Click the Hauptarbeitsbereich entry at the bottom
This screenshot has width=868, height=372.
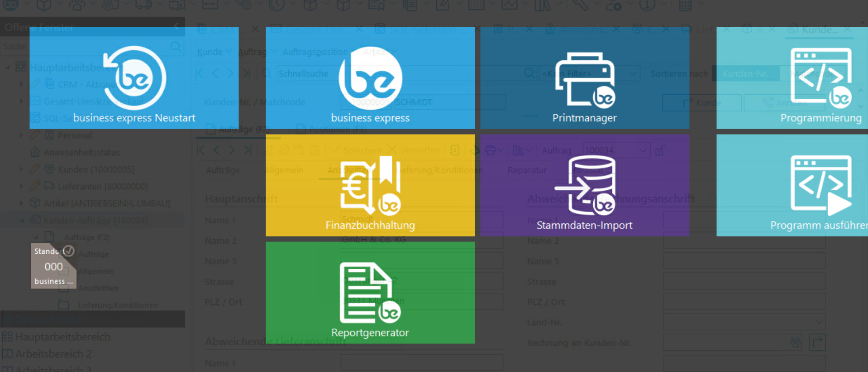(62, 337)
